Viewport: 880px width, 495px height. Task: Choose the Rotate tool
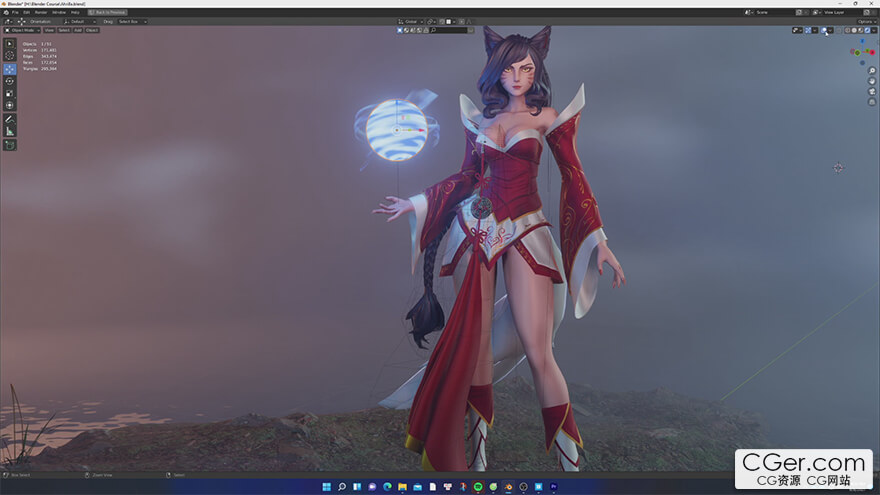pos(10,81)
